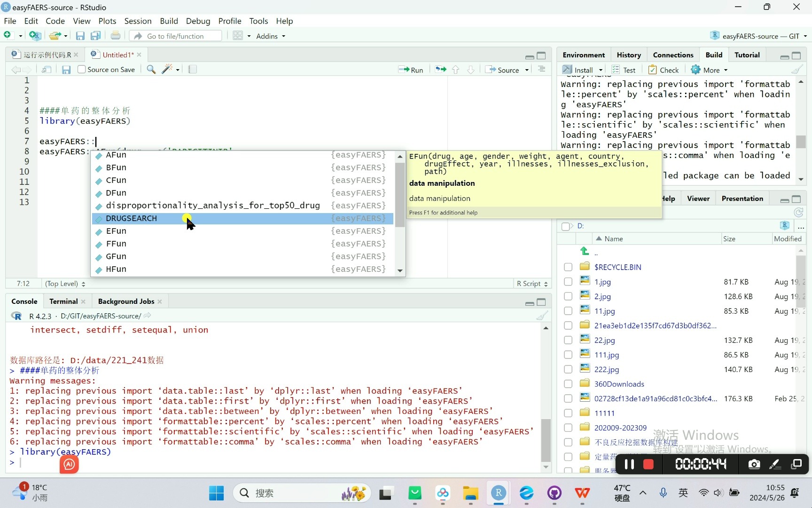812x508 pixels.
Task: Open the Untitled1 editor tab
Action: coord(118,55)
